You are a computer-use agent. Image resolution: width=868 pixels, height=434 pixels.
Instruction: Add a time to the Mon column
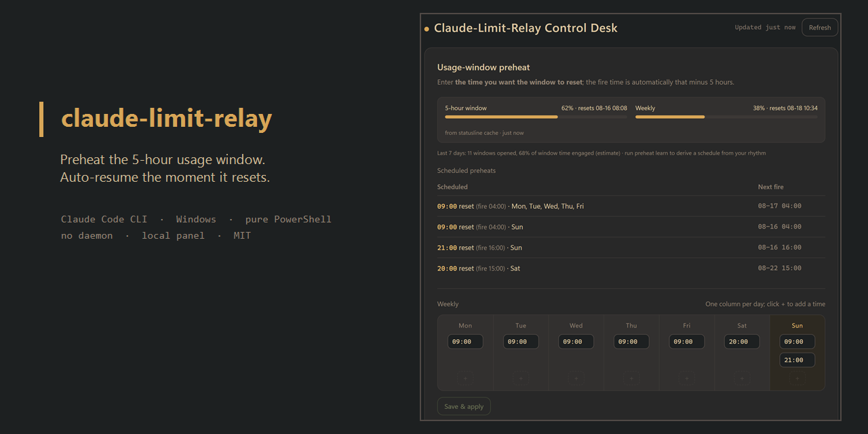tap(465, 378)
